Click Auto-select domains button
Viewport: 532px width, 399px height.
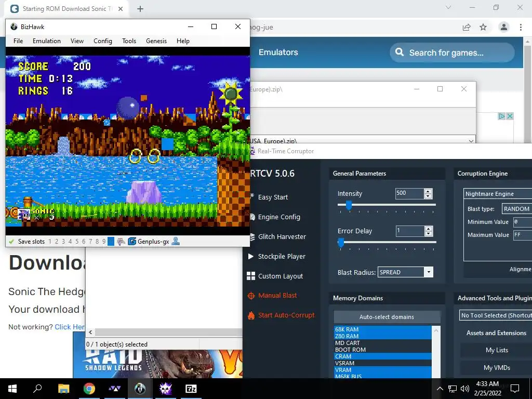point(387,317)
